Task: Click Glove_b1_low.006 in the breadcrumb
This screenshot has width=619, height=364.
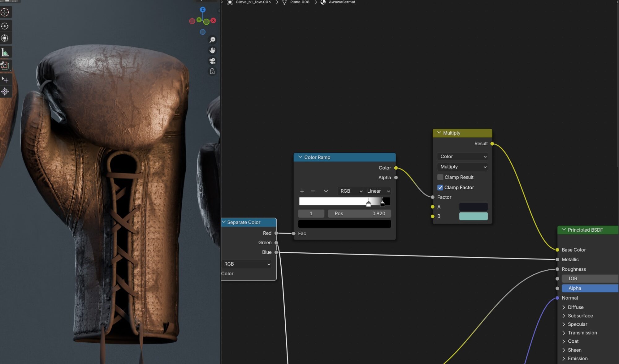Action: coord(253,2)
